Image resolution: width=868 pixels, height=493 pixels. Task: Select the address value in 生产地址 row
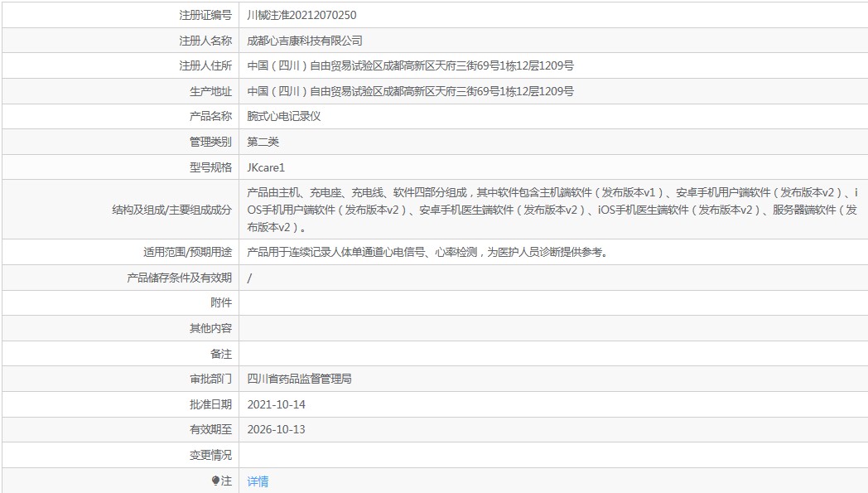point(410,91)
